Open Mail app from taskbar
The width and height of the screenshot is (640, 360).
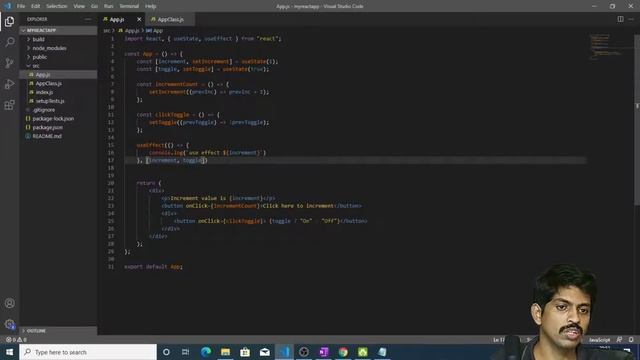coord(264,352)
